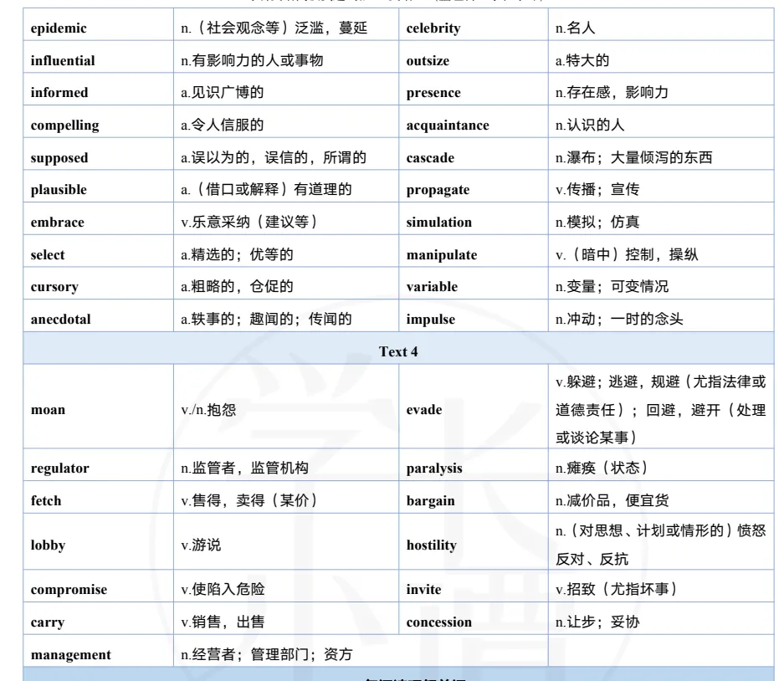The image size is (784, 681).
Task: Click the word 'plausible'
Action: (x=59, y=190)
